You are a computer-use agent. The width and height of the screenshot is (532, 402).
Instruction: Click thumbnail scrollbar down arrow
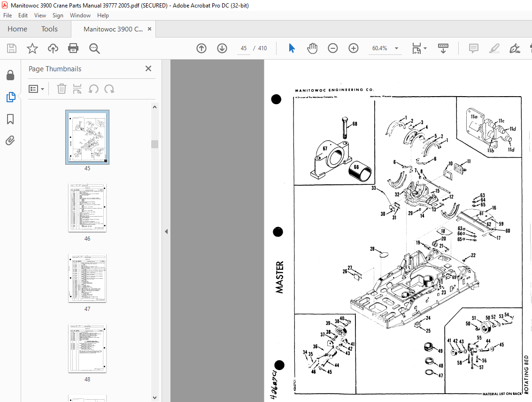tap(154, 398)
